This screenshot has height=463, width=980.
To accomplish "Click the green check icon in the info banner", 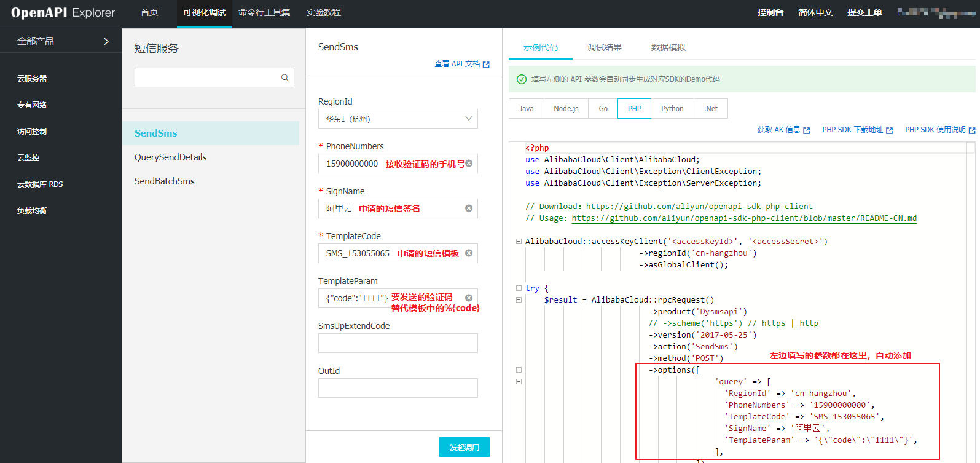I will point(522,79).
